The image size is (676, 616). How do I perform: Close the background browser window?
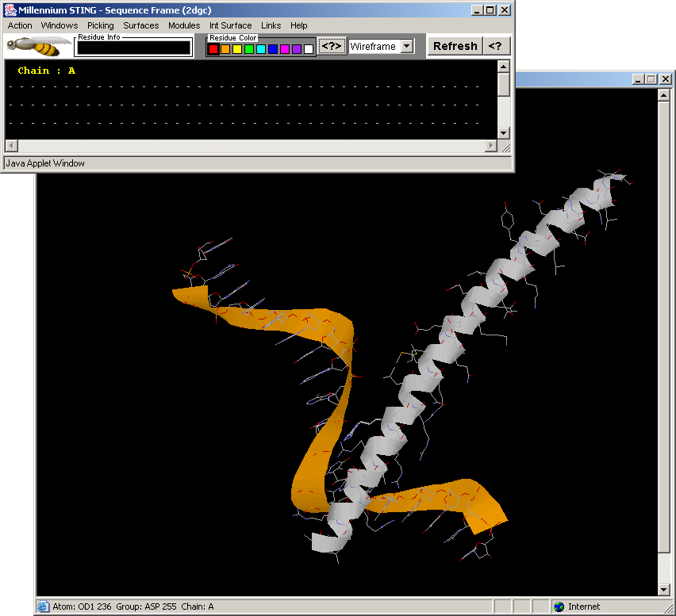(x=666, y=79)
